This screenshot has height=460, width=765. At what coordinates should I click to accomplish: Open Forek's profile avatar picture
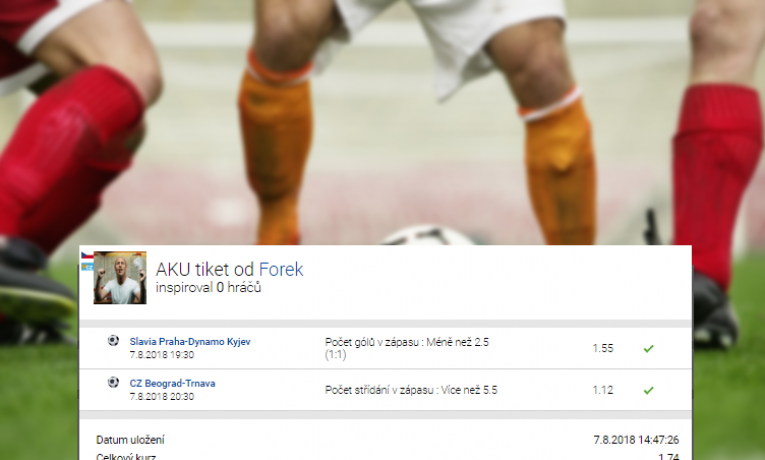[x=120, y=278]
